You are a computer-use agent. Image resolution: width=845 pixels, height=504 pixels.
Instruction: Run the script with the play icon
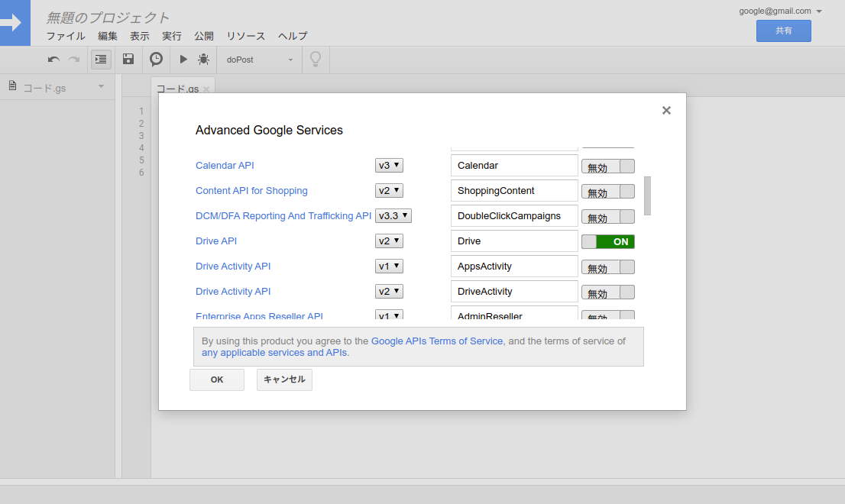tap(183, 59)
